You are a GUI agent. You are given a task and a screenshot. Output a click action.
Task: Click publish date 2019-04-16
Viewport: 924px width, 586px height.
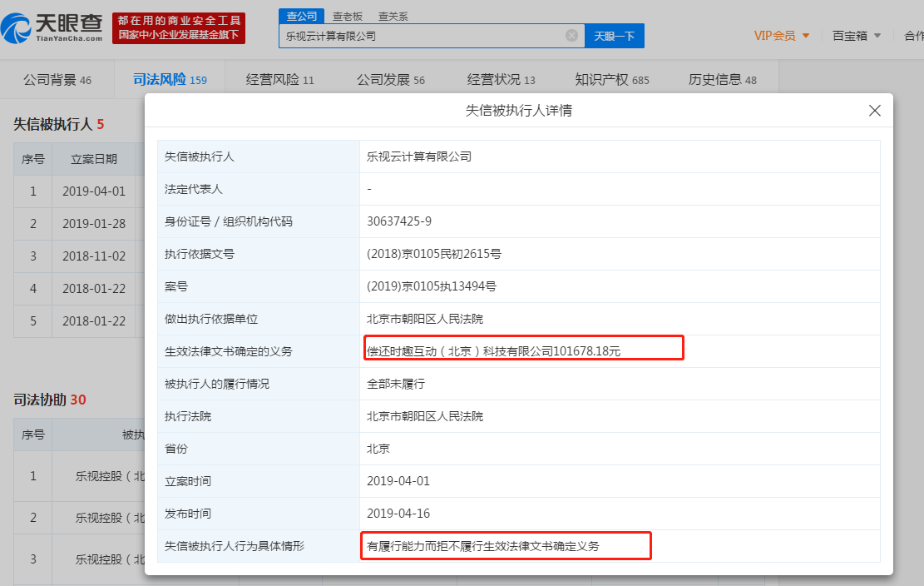[398, 514]
